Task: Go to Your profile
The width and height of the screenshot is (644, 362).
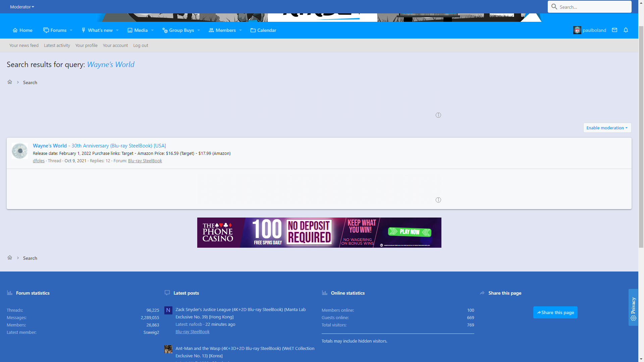Action: click(87, 45)
